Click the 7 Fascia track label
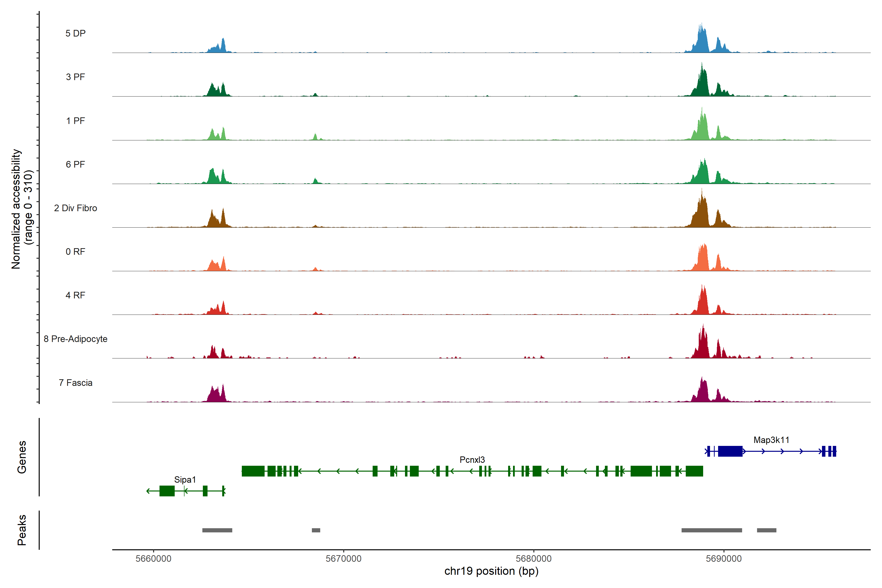 75,382
